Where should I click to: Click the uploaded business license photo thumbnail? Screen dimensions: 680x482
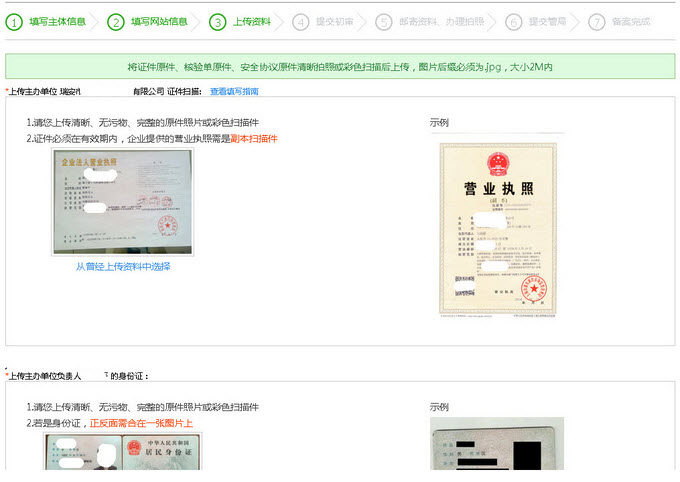click(x=123, y=203)
